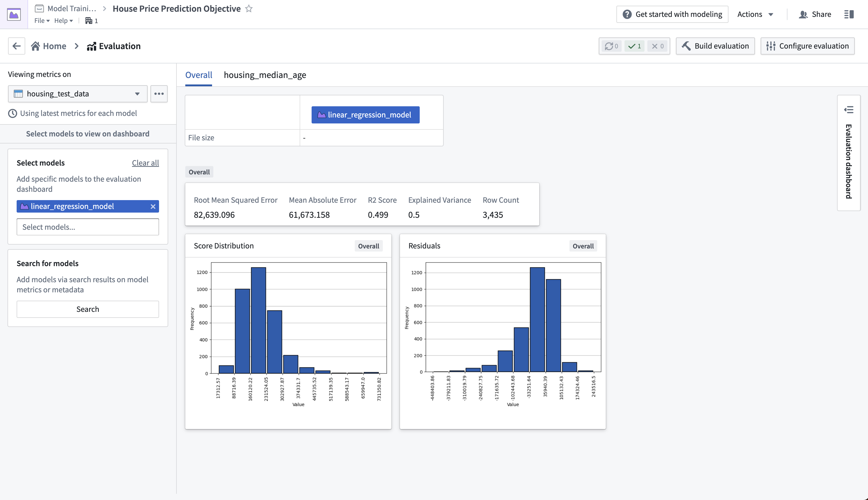The width and height of the screenshot is (868, 500).
Task: Click the Clear all link
Action: [x=145, y=163]
